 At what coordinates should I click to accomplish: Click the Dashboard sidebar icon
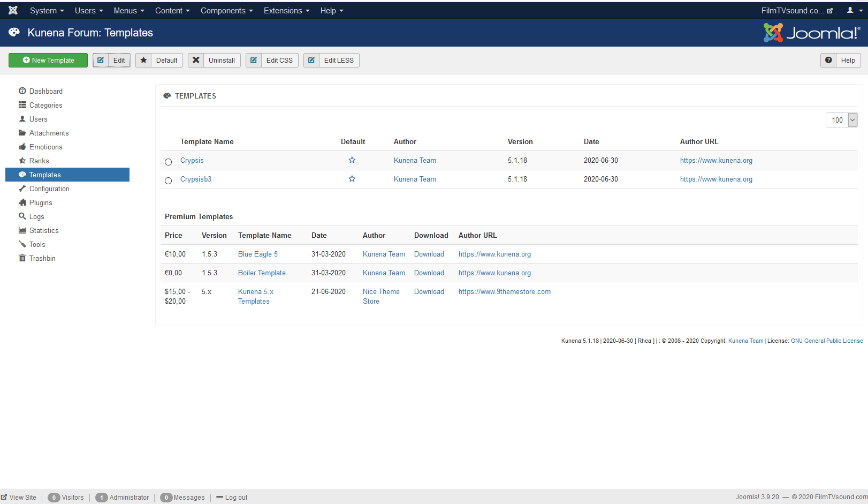pyautogui.click(x=22, y=91)
